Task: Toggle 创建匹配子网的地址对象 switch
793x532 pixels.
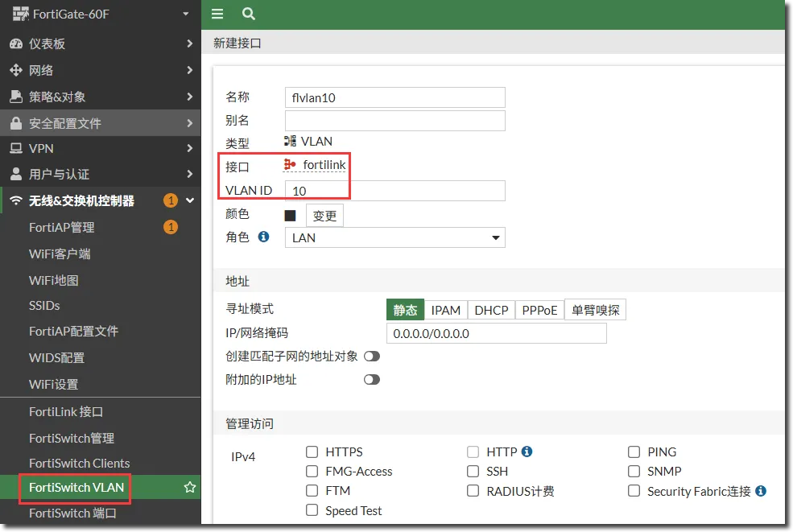Action: (x=372, y=356)
